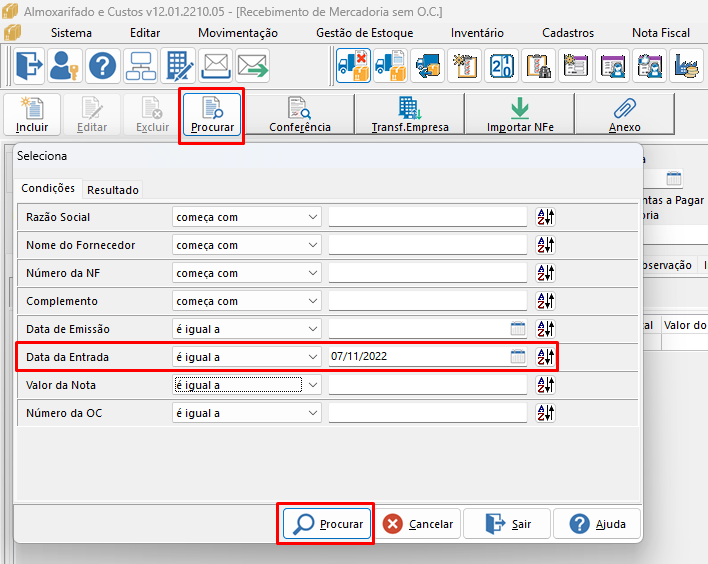
Task: Toggle sort order for Data de Emissão
Action: (545, 329)
